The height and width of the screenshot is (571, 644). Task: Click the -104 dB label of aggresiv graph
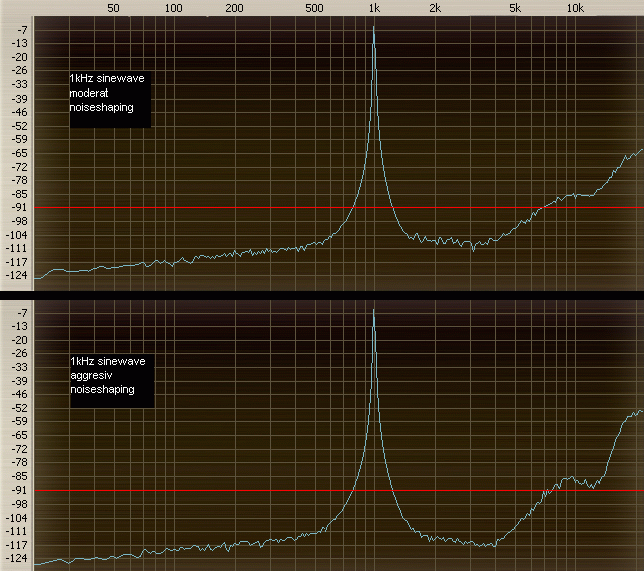tap(16, 518)
